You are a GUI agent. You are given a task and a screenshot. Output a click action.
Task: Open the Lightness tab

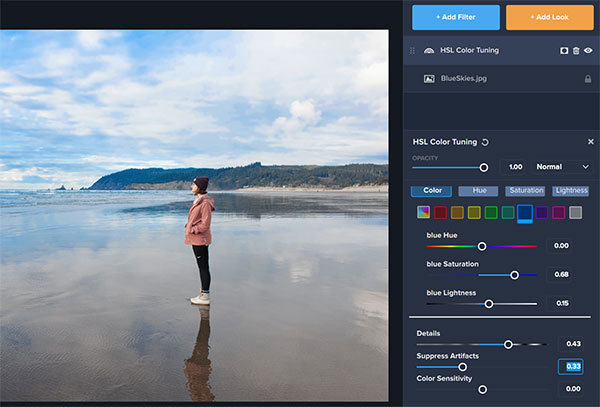tap(571, 191)
